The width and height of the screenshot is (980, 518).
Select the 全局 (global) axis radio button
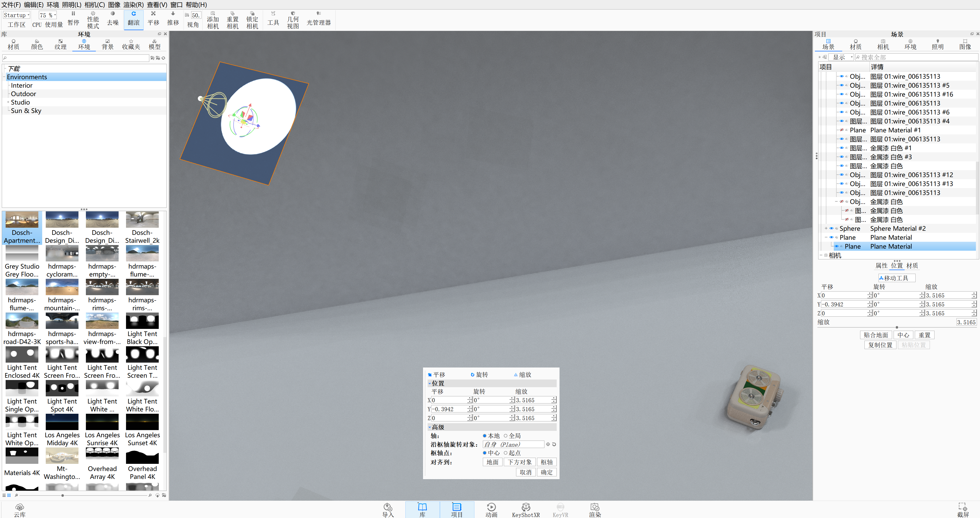506,436
